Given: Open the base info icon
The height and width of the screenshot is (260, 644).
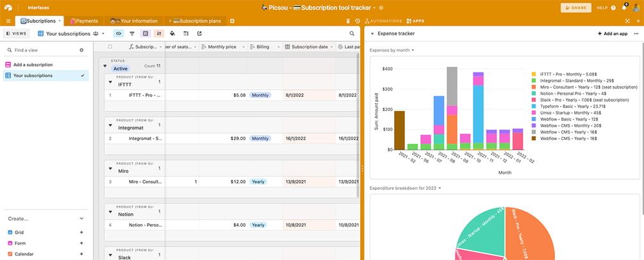Looking at the screenshot, I should pyautogui.click(x=381, y=8).
